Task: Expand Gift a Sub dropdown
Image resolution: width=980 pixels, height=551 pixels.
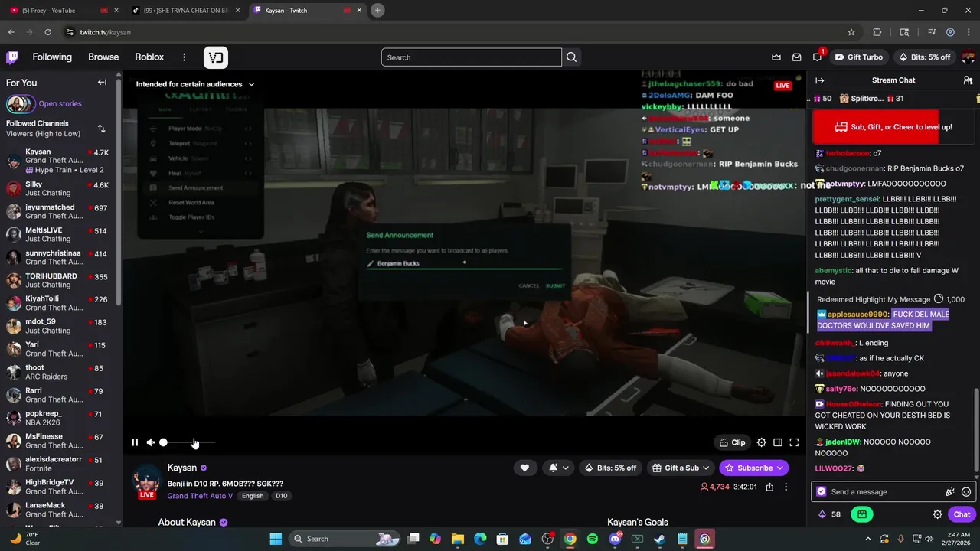Action: click(705, 468)
